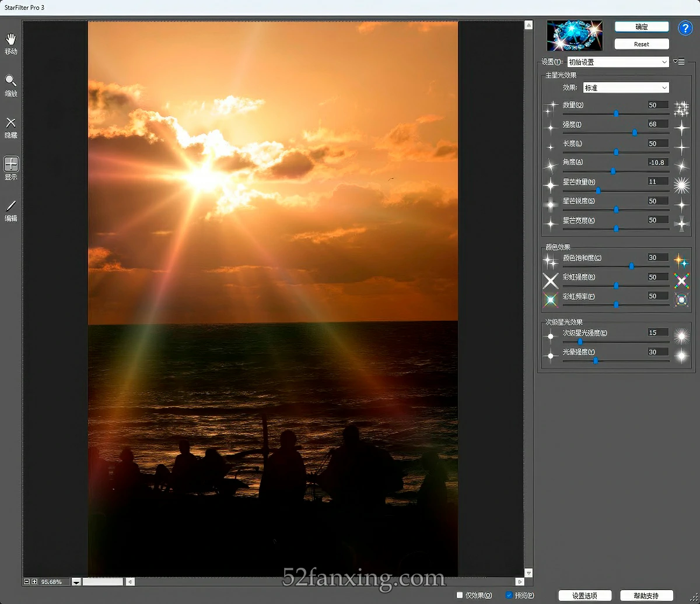Click the white stars icon left of 颜色饱和度
Image resolution: width=700 pixels, height=604 pixels.
(x=551, y=261)
